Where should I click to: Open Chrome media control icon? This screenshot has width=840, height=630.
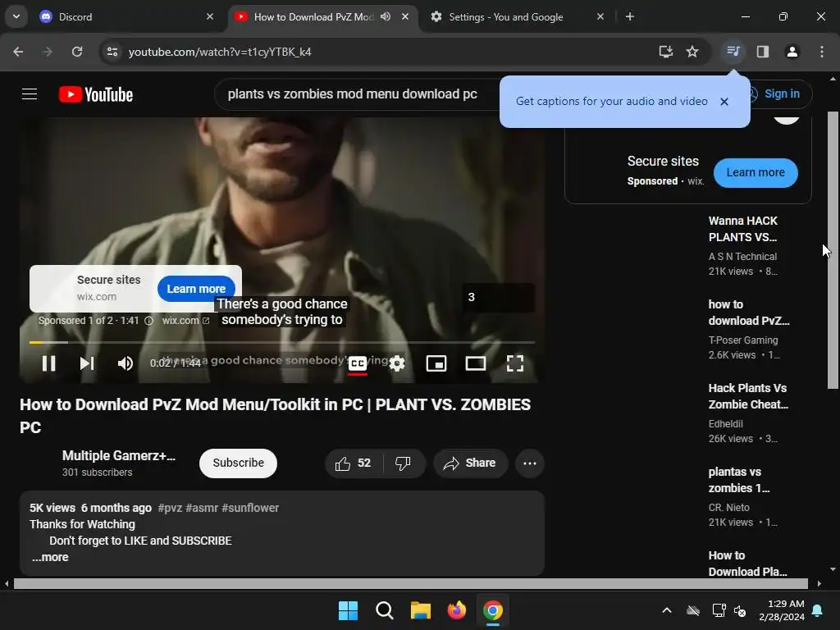[x=733, y=52]
